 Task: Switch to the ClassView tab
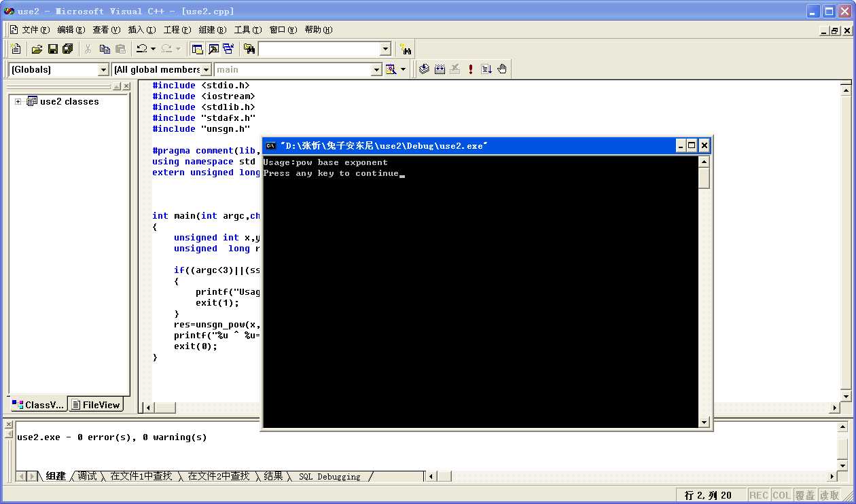pos(38,405)
